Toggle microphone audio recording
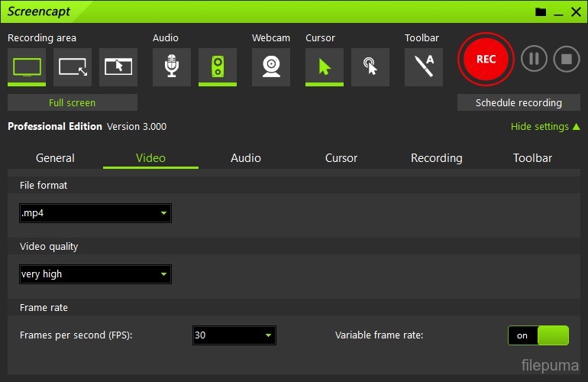588x382 pixels. coord(172,66)
